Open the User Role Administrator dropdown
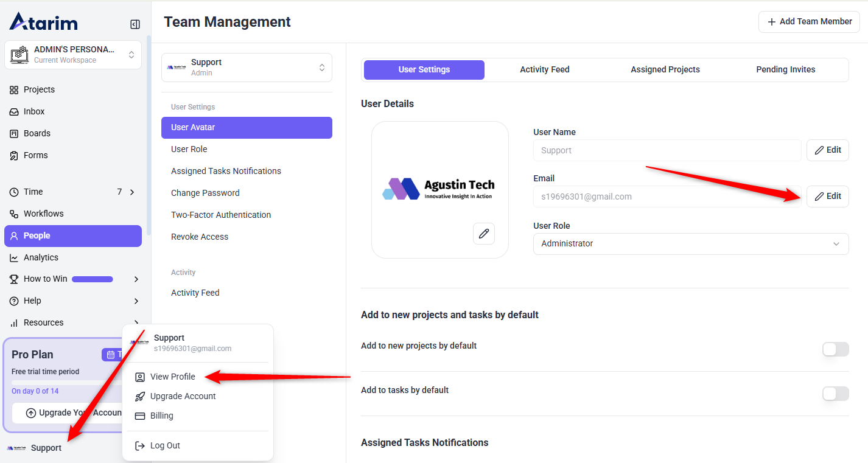The image size is (868, 463). coord(690,243)
